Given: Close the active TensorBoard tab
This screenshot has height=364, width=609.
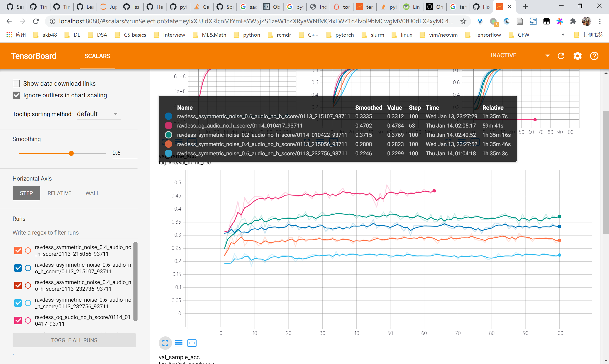Looking at the screenshot, I should coord(509,7).
